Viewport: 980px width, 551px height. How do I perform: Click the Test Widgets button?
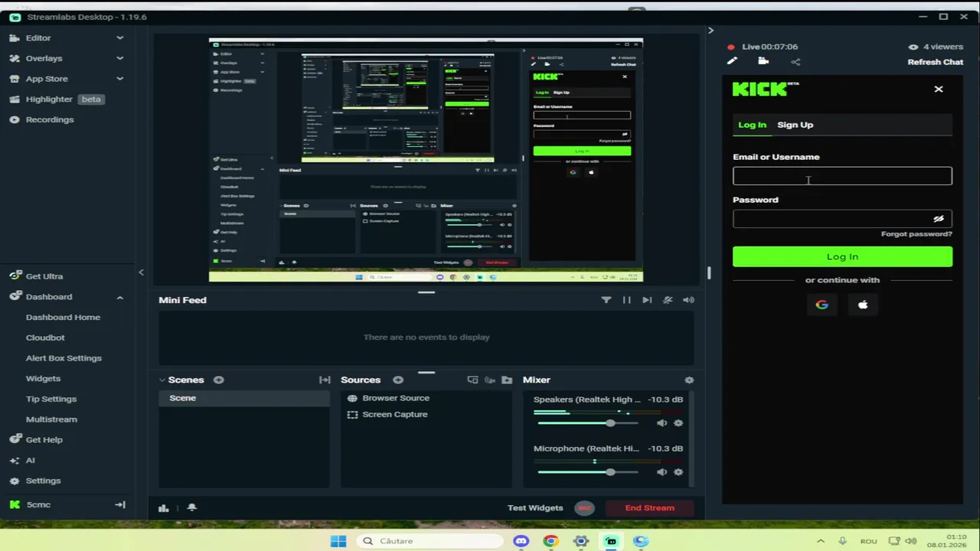click(x=535, y=508)
